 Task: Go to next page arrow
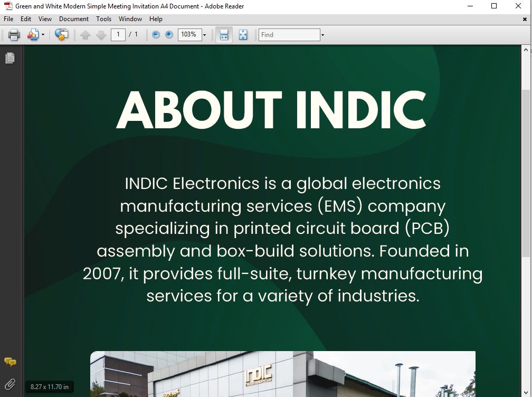(x=101, y=35)
